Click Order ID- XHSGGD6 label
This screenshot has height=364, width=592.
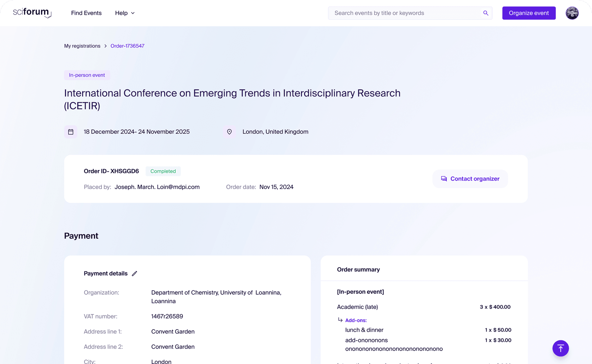point(111,171)
